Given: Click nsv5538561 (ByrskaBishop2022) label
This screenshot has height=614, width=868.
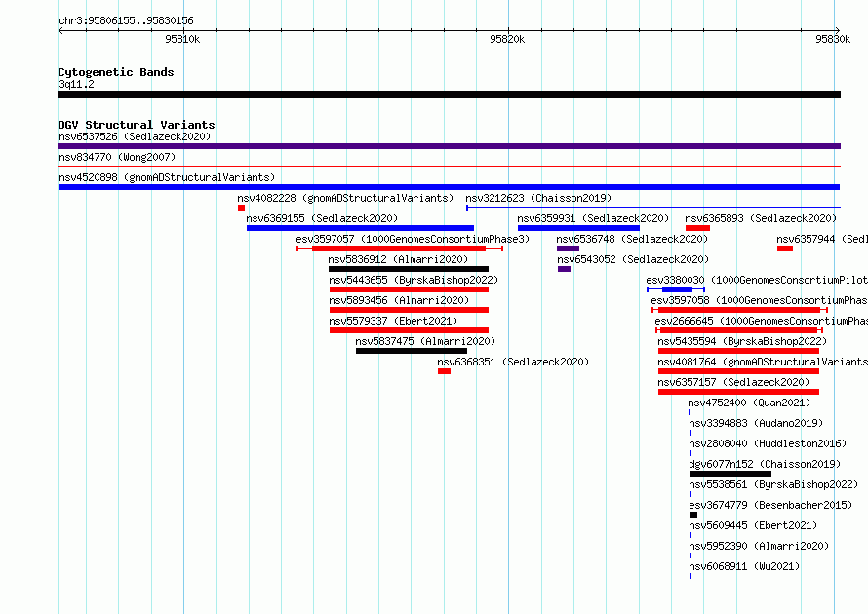Looking at the screenshot, I should click(772, 484).
